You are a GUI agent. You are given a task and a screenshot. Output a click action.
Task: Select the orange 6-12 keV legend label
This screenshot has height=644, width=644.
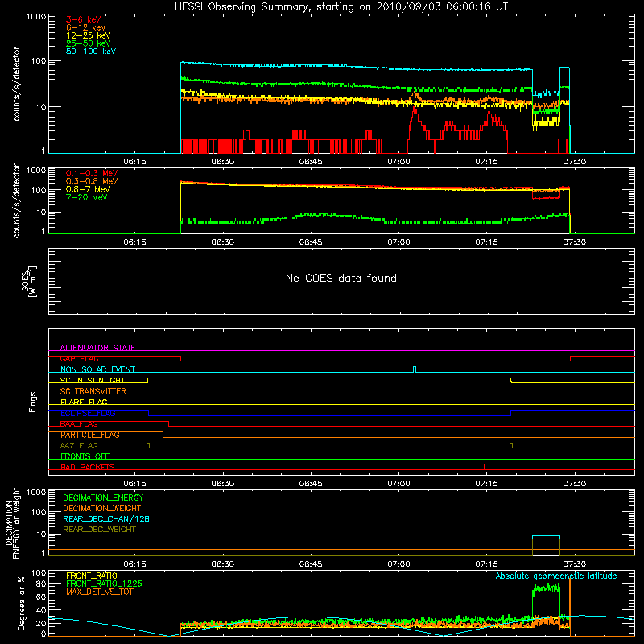(86, 27)
